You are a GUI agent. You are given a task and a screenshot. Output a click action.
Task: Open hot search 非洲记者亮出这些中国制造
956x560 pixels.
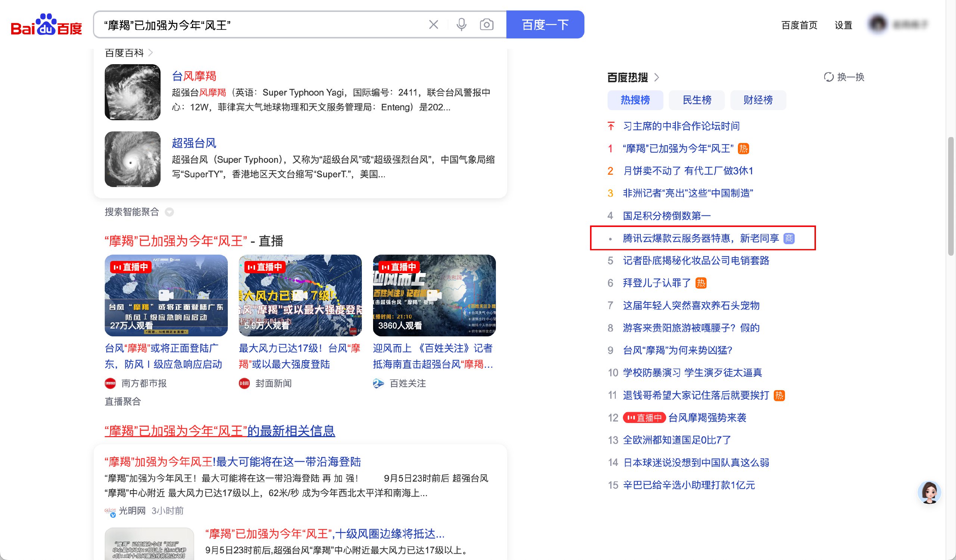tap(688, 193)
